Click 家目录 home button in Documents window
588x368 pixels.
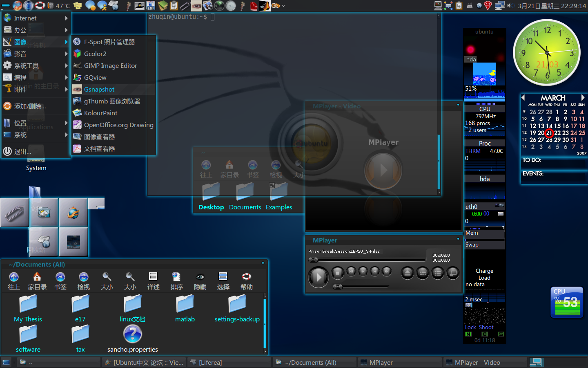click(37, 281)
